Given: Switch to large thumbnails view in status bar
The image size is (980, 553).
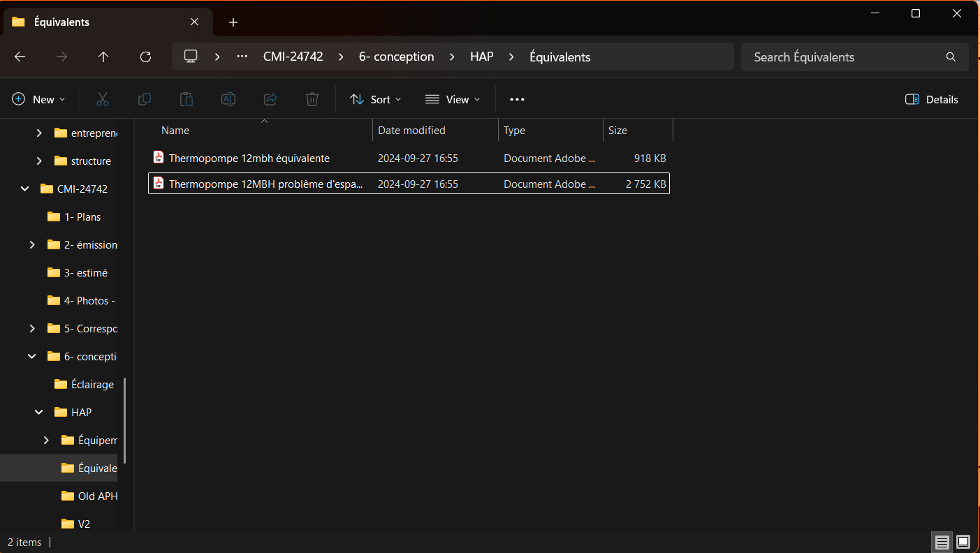Looking at the screenshot, I should click(963, 542).
